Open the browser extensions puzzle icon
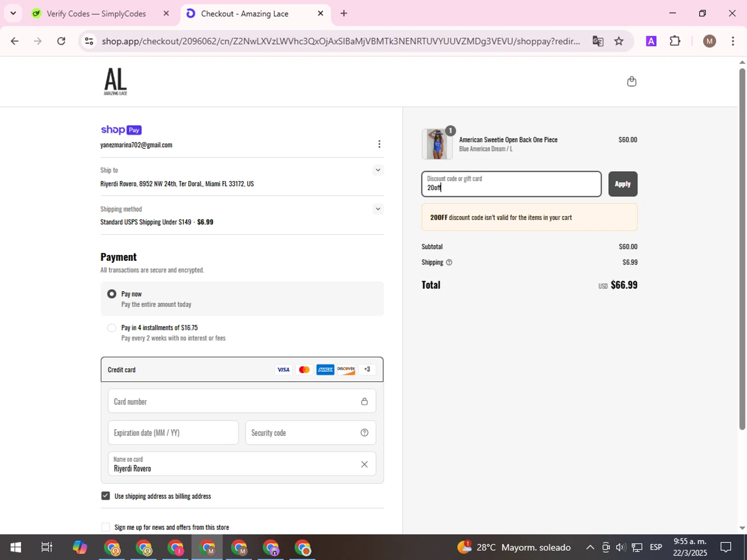 click(x=675, y=41)
